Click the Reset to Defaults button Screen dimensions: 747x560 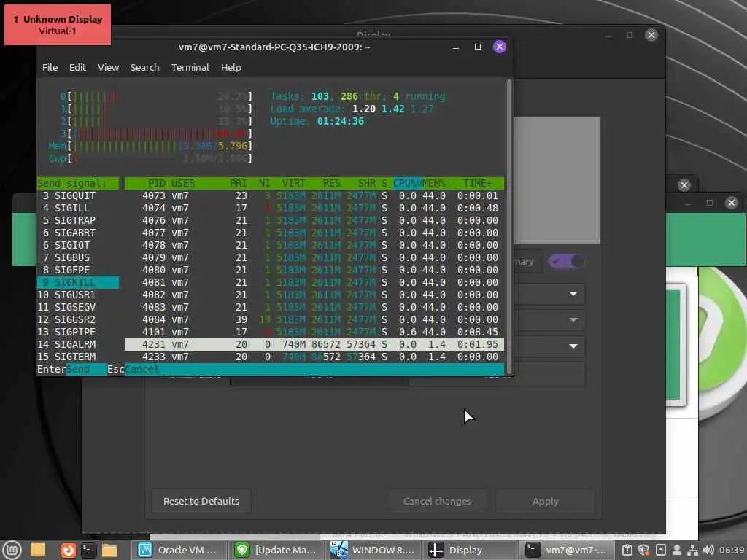pyautogui.click(x=201, y=501)
